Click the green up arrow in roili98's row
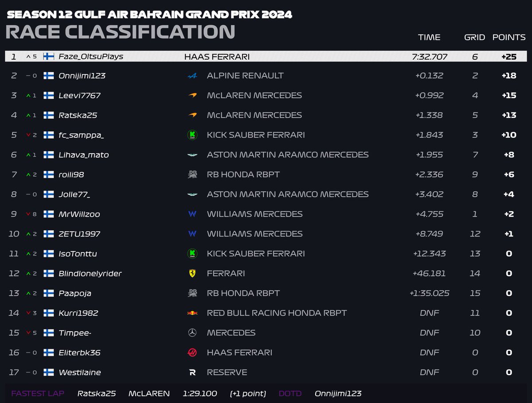 point(28,174)
